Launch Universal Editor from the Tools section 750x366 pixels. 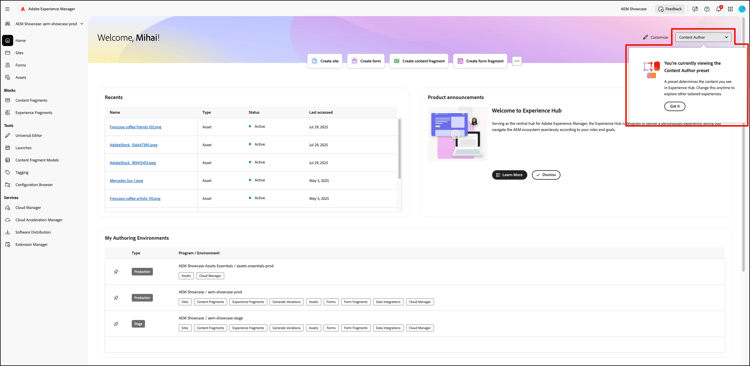click(29, 135)
